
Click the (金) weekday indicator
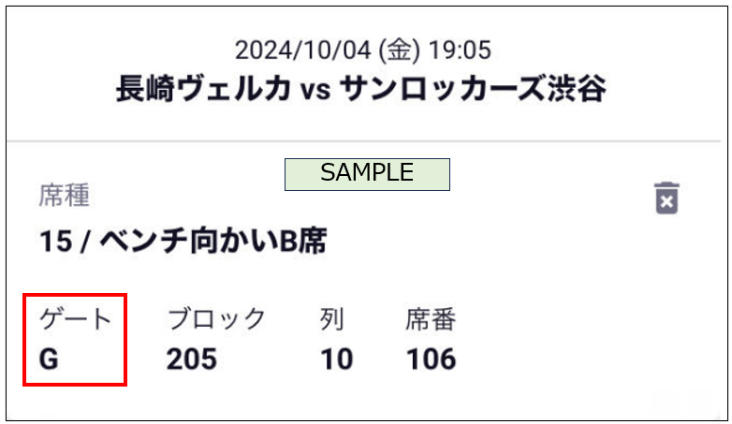coord(400,50)
